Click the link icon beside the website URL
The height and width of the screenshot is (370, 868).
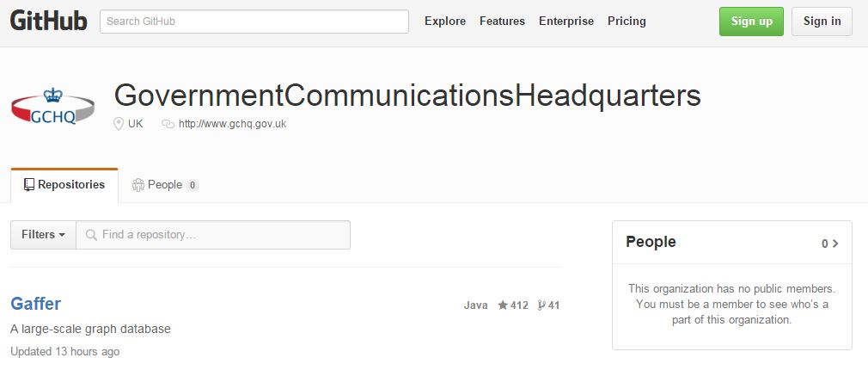point(168,124)
